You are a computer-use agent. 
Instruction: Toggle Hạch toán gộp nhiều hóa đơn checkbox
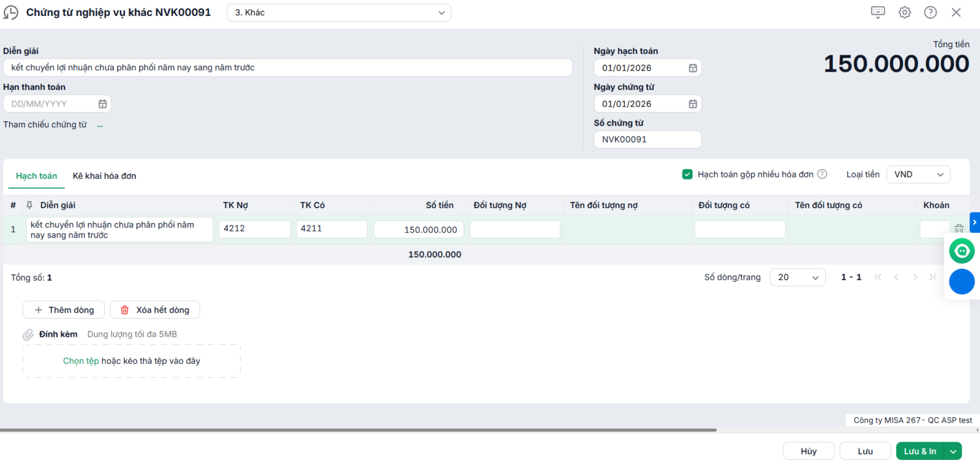tap(687, 175)
